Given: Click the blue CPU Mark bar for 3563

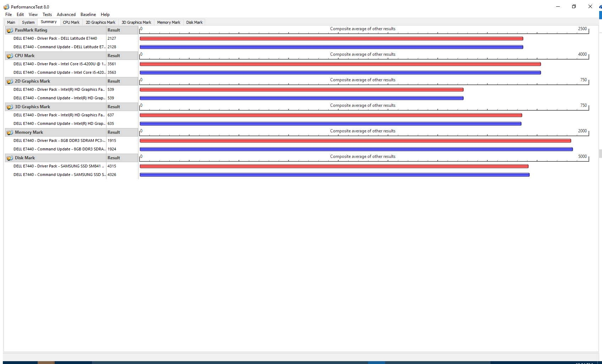Looking at the screenshot, I should point(340,72).
